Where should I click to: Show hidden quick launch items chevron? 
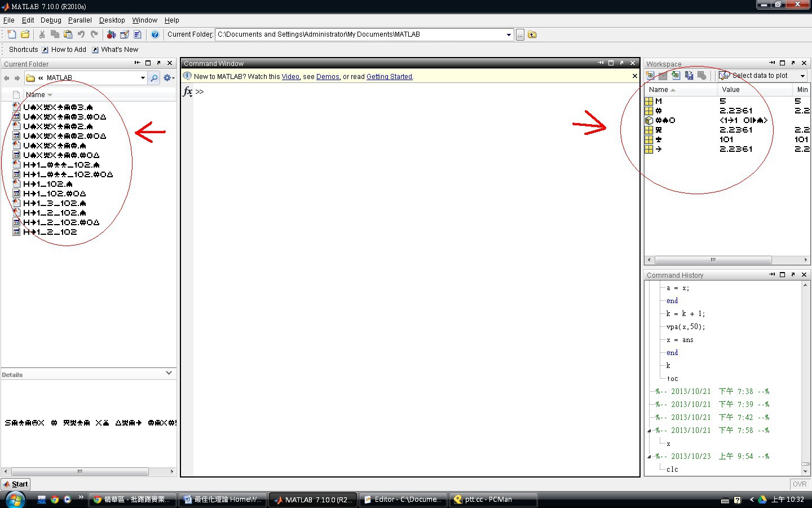click(x=81, y=497)
